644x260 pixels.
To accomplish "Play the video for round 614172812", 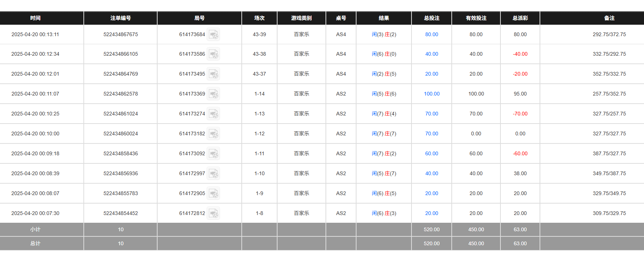I will coord(214,213).
